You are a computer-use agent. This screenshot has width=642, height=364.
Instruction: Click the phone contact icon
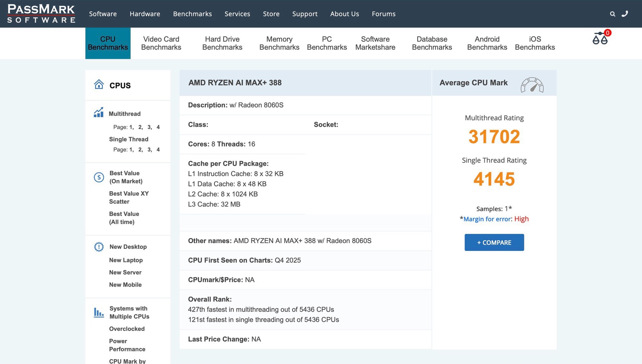[x=625, y=14]
